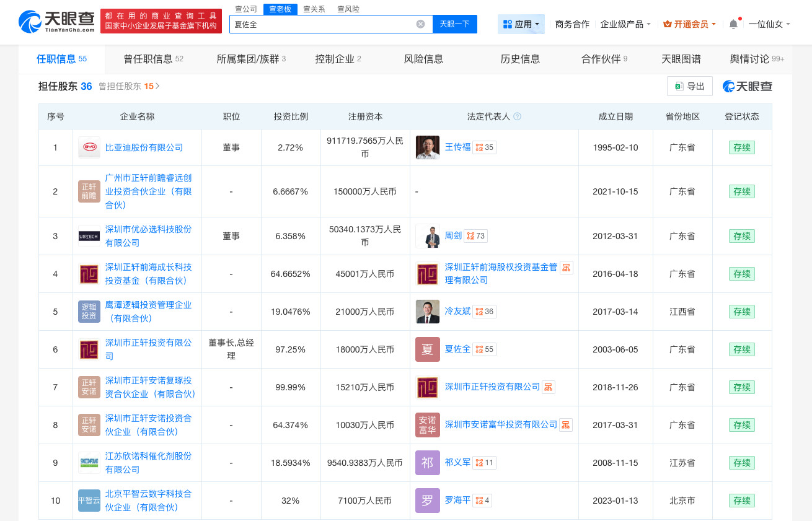Open the 合作伙伴 tab
The width and height of the screenshot is (812, 521).
click(604, 59)
